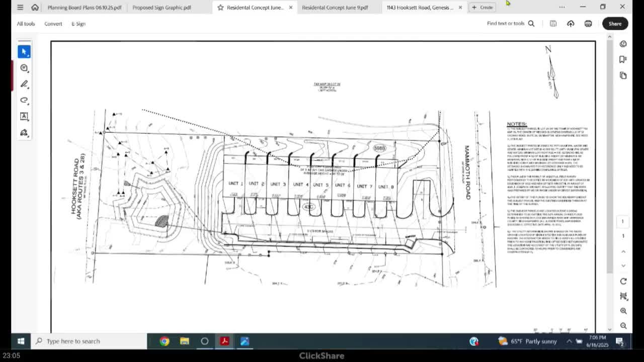Click the Save file icon

(x=553, y=24)
